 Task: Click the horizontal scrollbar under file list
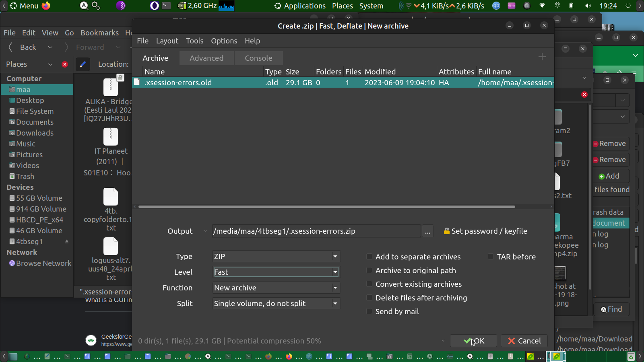(x=326, y=207)
